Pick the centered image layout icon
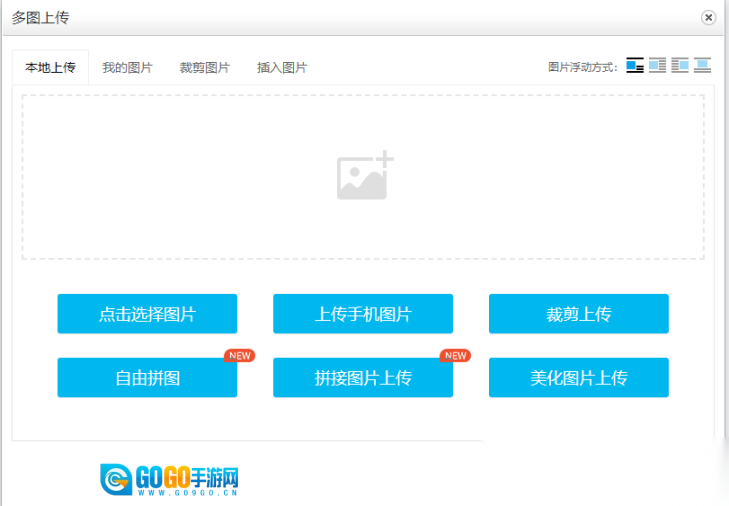This screenshot has height=506, width=729. 702,66
